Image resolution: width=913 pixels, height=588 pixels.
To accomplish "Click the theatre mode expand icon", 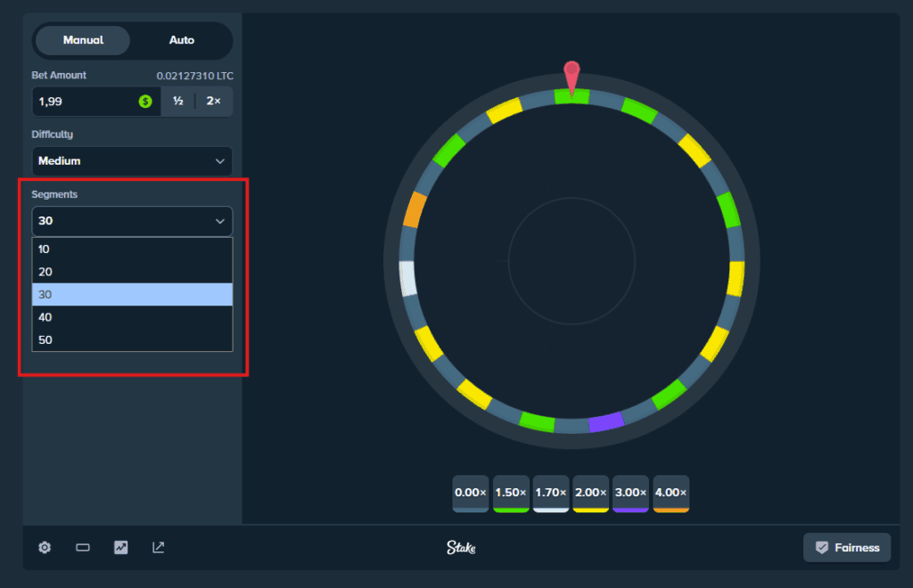I will pyautogui.click(x=158, y=547).
